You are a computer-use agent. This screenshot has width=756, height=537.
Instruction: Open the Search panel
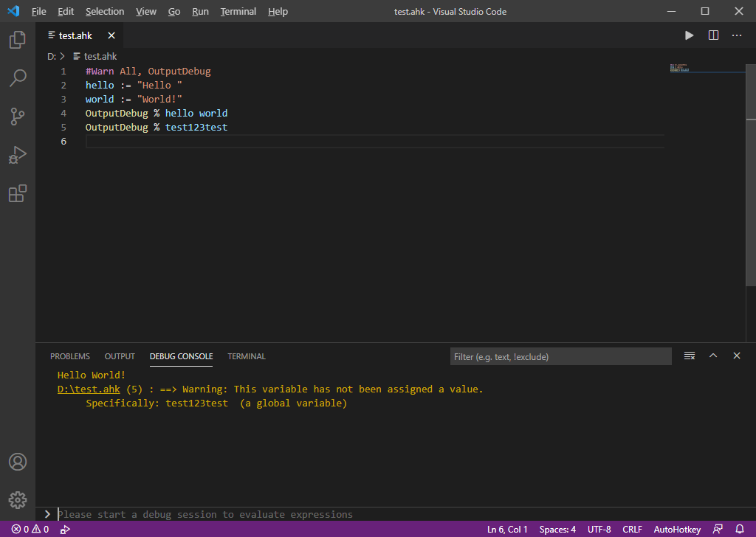[x=18, y=78]
